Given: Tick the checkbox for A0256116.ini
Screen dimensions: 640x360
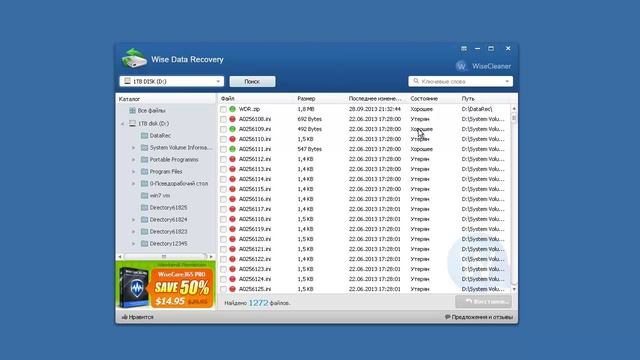Looking at the screenshot, I should 223,199.
